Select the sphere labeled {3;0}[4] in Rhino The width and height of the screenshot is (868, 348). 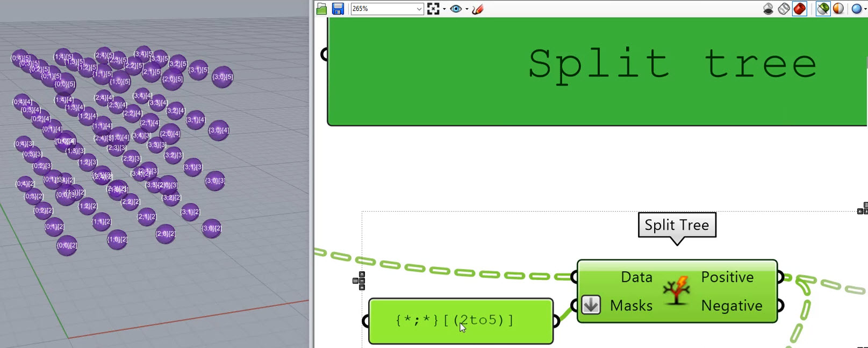[x=218, y=130]
